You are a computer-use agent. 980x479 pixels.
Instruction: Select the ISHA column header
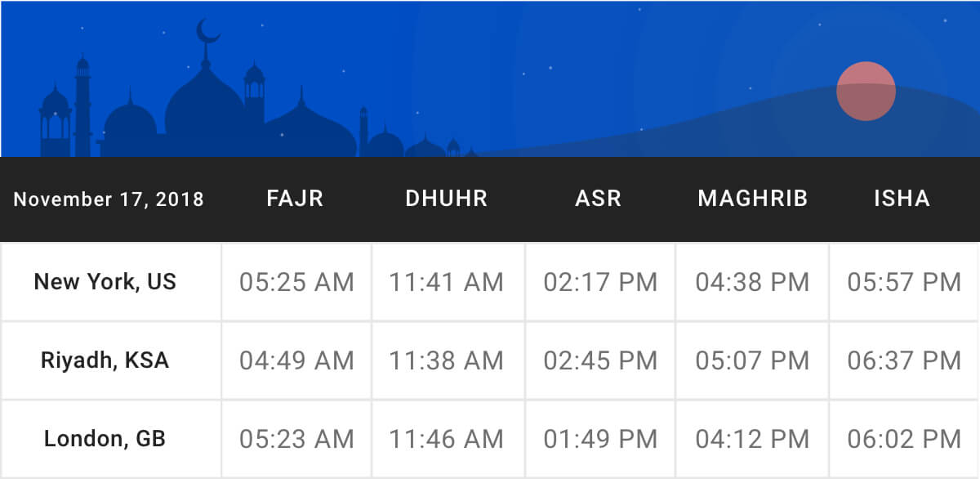click(902, 199)
